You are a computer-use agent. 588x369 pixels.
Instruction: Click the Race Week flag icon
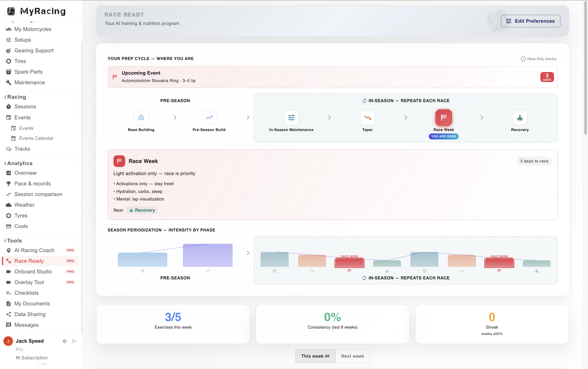click(x=444, y=118)
